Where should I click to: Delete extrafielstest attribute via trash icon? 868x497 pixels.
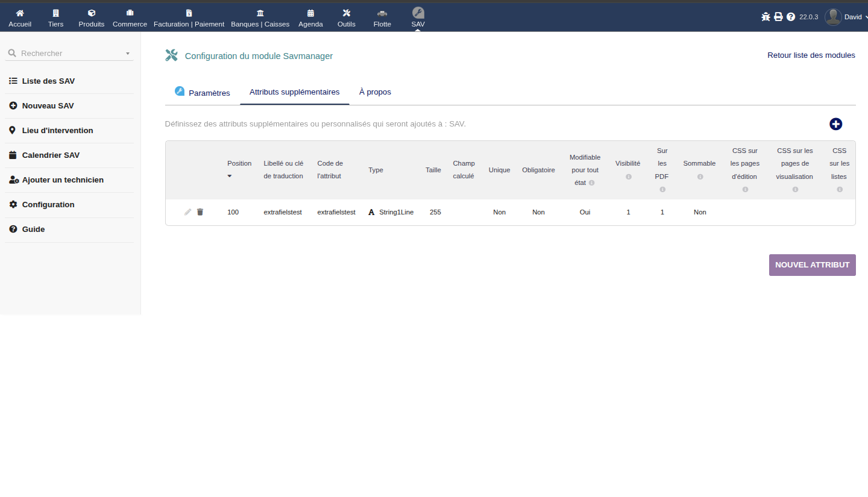click(x=200, y=212)
